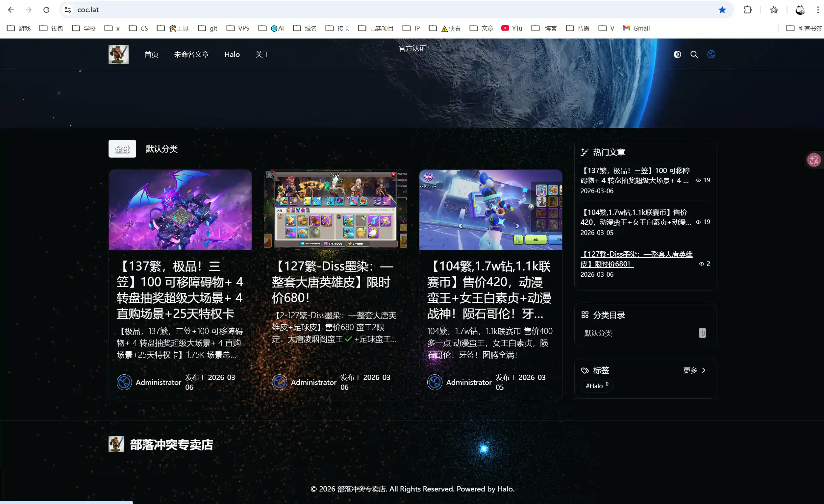Viewport: 824px width, 504px height.
Task: Click the 127繁-Diss墨染 article thumbnail
Action: pyautogui.click(x=336, y=210)
